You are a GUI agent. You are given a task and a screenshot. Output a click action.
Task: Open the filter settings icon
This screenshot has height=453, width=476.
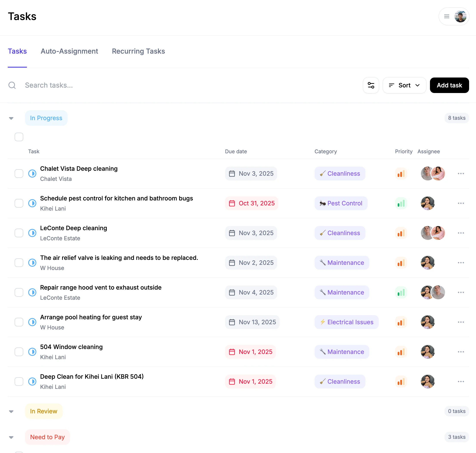point(371,85)
